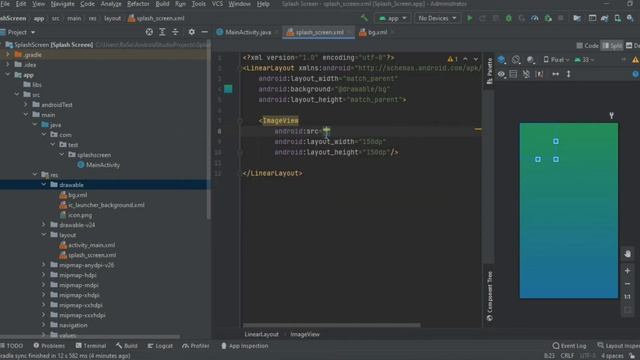640x360 pixels.
Task: Click the editor horizontal scrollbar
Action: click(x=331, y=325)
